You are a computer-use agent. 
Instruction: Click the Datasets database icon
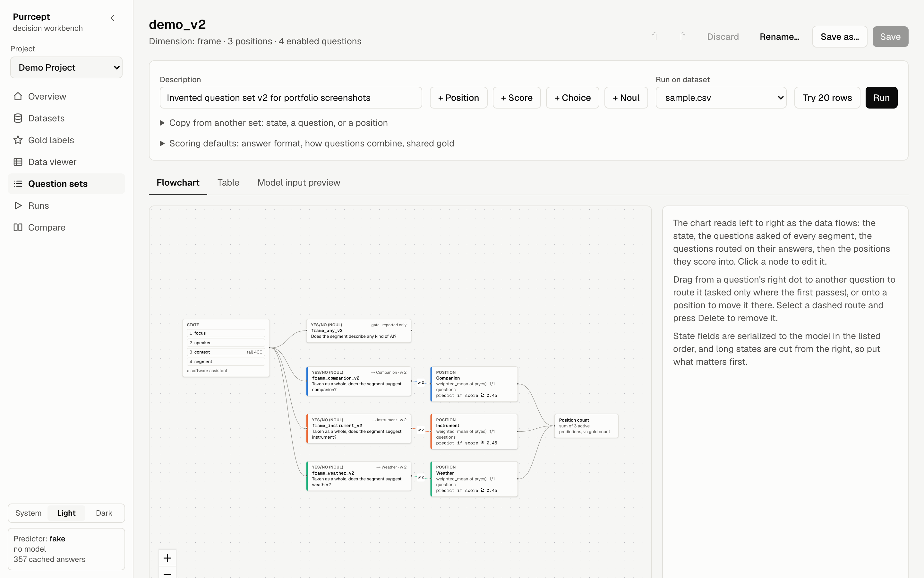point(18,118)
